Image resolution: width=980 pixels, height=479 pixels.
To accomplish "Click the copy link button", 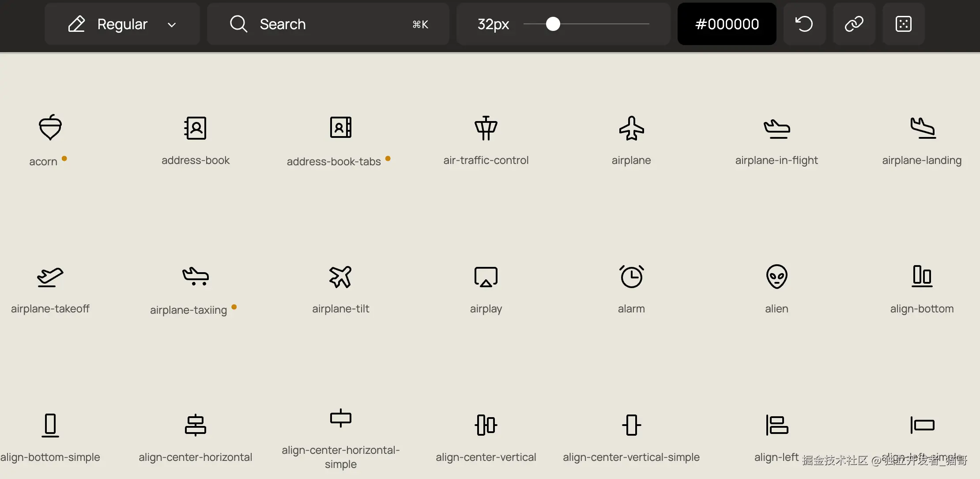I will 854,24.
